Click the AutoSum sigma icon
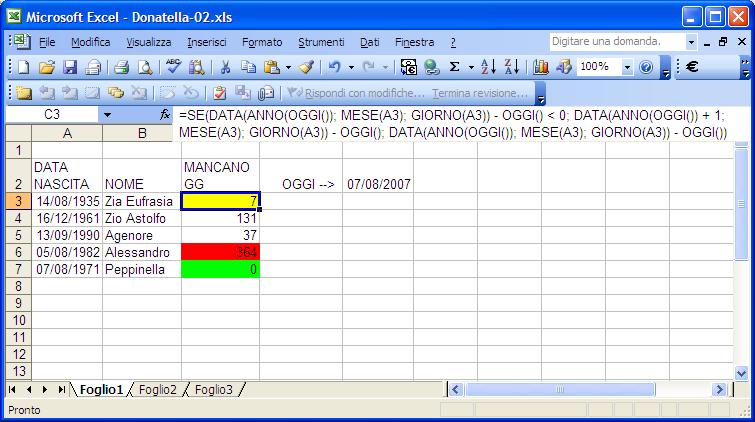 pyautogui.click(x=455, y=67)
